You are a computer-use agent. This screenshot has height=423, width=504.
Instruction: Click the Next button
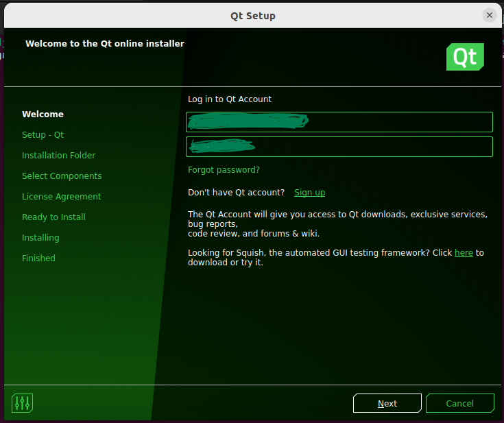click(387, 403)
